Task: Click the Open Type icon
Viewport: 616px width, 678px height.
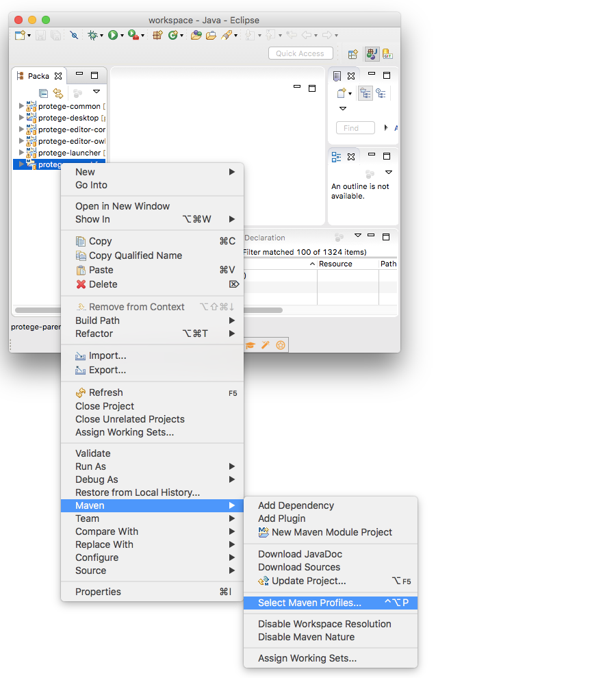Action: tap(196, 35)
